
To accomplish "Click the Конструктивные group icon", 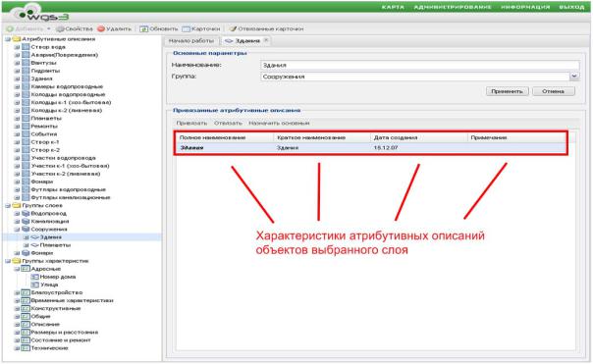I will coord(26,309).
